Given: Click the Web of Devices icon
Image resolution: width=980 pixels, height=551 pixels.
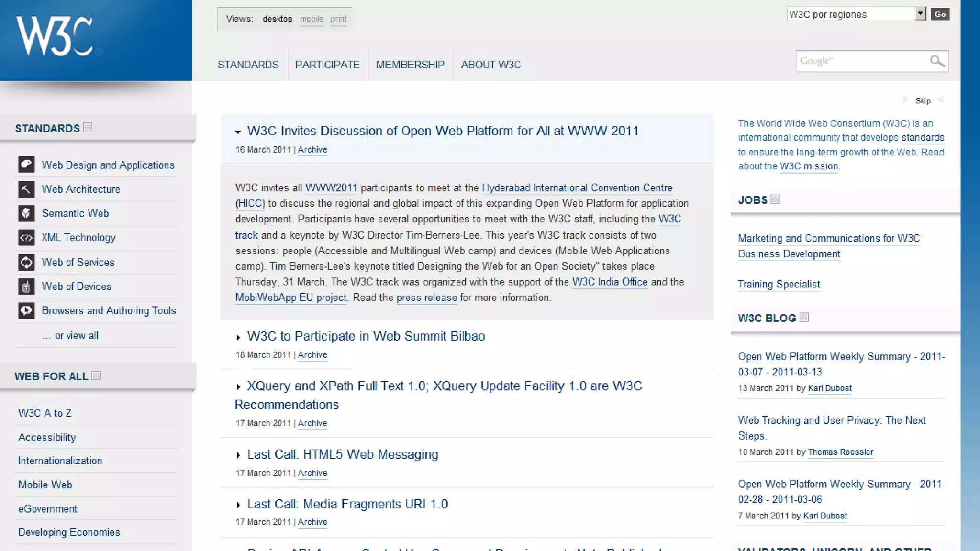Looking at the screenshot, I should point(26,287).
